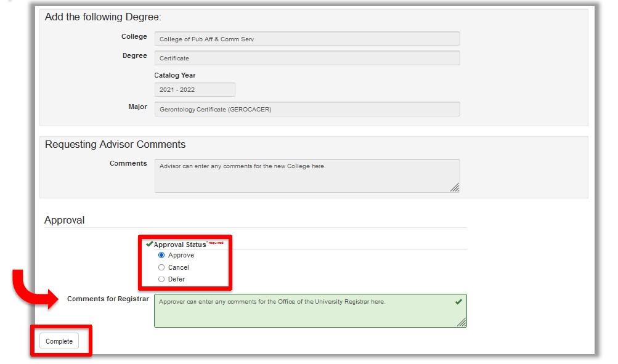Click the green checkmark inside Registrar comments box
This screenshot has width=618, height=364.
click(458, 302)
